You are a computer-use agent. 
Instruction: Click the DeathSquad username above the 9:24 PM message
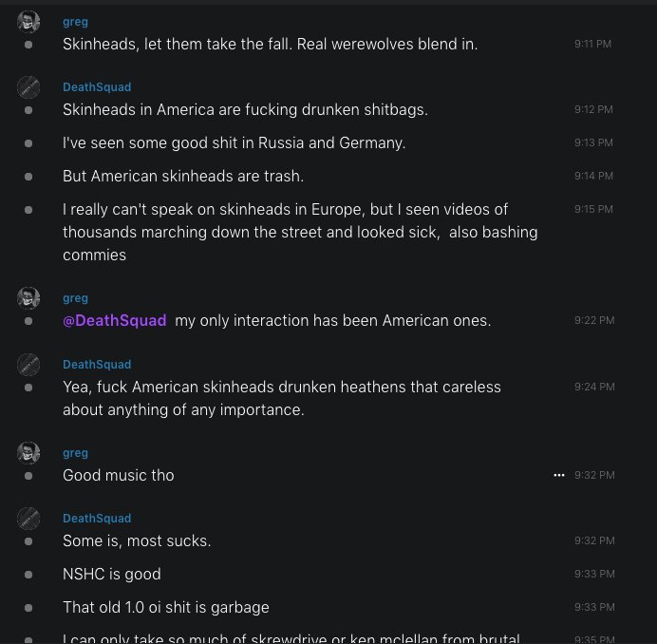click(x=97, y=365)
